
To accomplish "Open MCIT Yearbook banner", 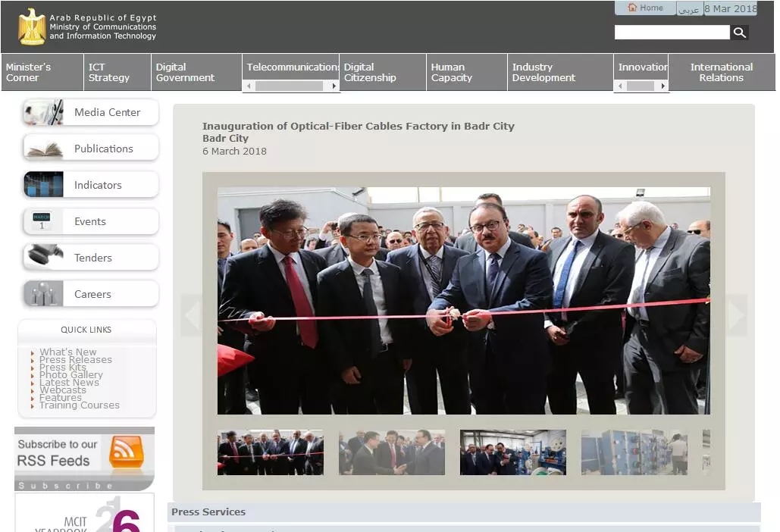I will tap(85, 512).
